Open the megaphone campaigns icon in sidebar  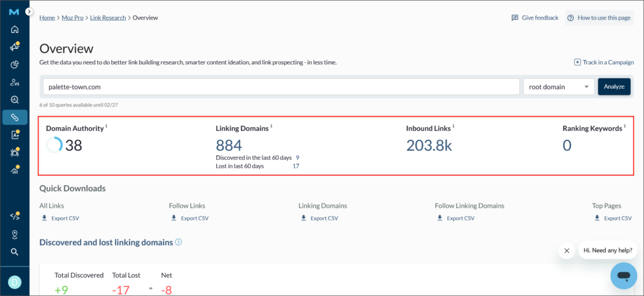tap(14, 47)
